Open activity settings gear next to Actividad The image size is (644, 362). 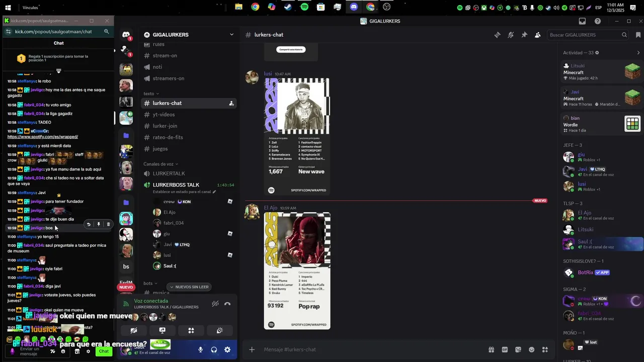(597, 53)
